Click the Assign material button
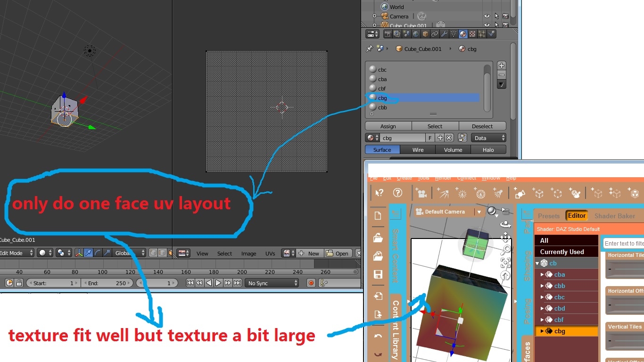 388,126
